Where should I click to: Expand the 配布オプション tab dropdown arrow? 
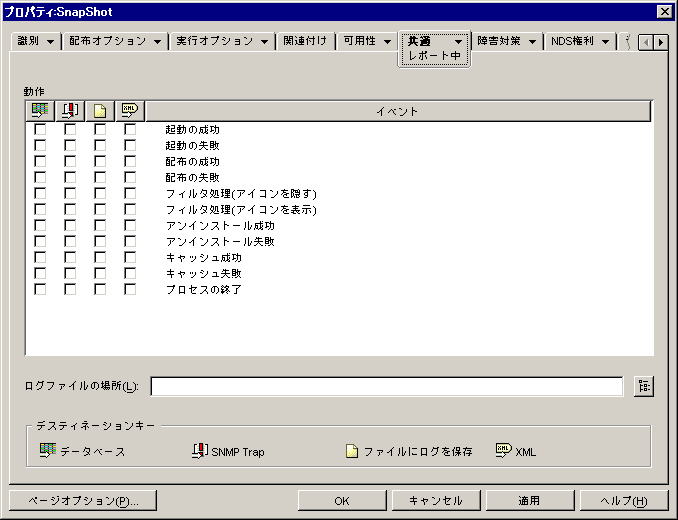[157, 42]
